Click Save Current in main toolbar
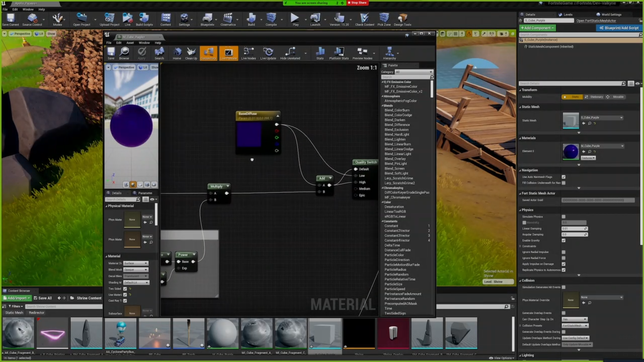The image size is (644, 362). coord(10,20)
